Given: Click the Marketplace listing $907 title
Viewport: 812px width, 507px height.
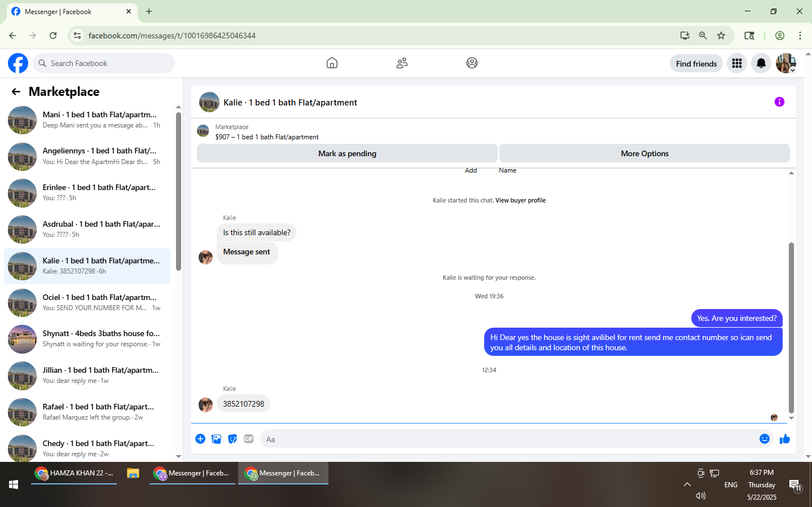Looking at the screenshot, I should 267,137.
